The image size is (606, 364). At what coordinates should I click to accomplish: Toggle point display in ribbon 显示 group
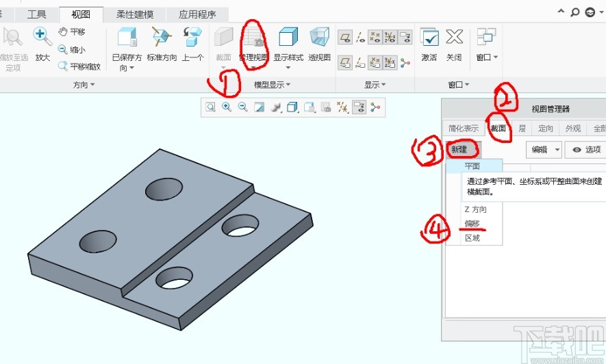click(x=375, y=38)
